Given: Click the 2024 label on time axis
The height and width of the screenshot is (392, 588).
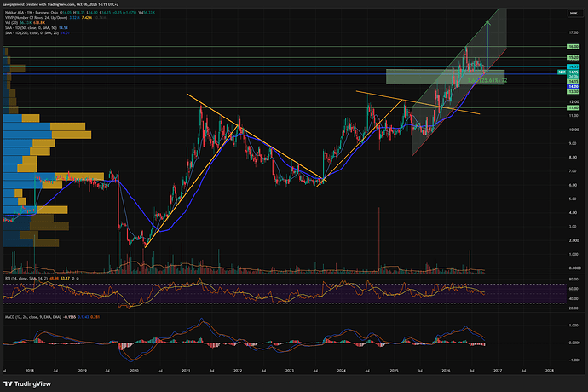Looking at the screenshot, I should pyautogui.click(x=341, y=371).
